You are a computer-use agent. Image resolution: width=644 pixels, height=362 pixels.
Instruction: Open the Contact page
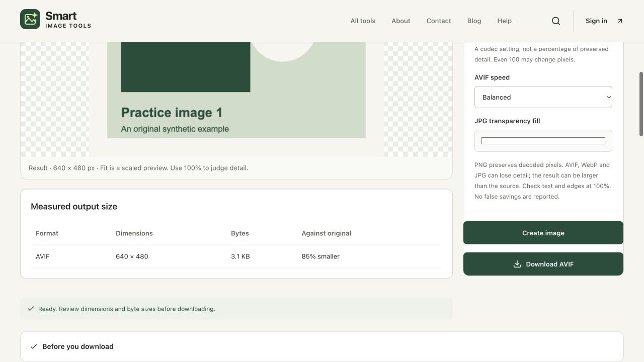[x=439, y=21]
